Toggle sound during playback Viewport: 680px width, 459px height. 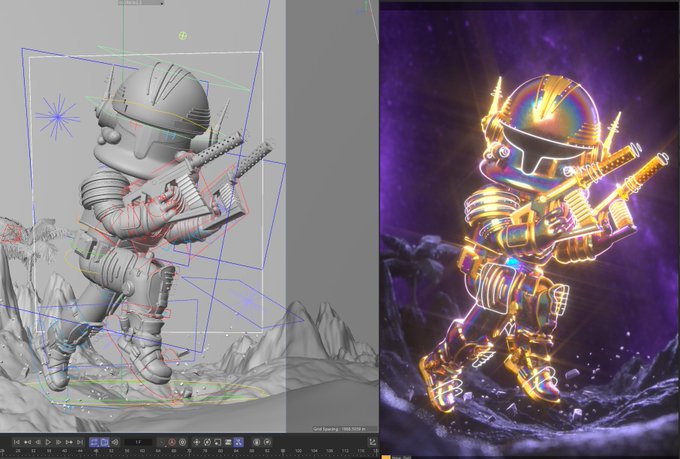pyautogui.click(x=115, y=442)
